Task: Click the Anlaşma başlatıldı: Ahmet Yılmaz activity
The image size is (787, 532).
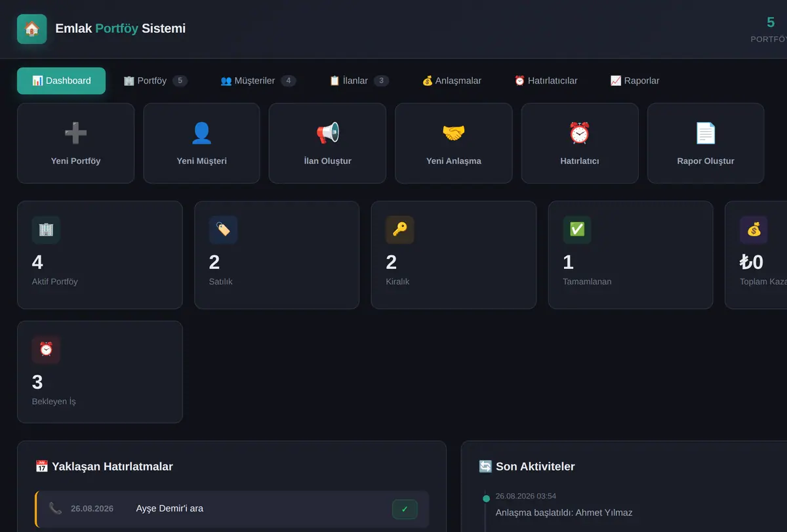Action: (x=564, y=512)
